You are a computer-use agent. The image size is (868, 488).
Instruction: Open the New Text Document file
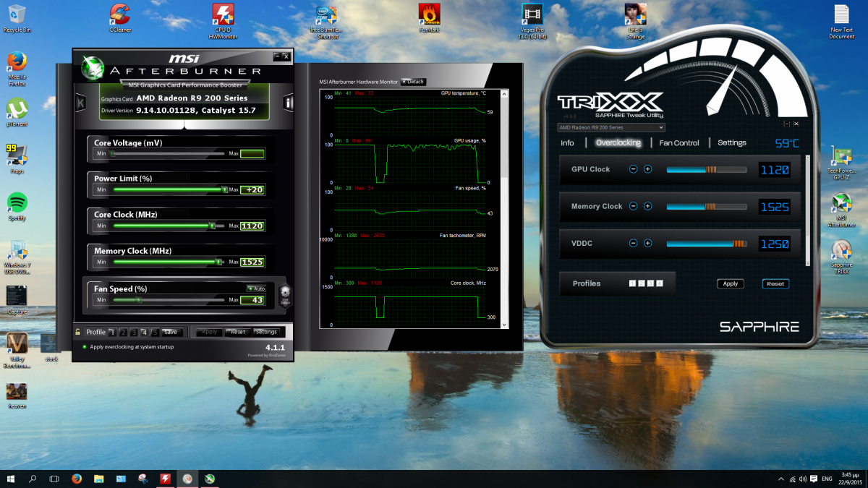coord(841,20)
